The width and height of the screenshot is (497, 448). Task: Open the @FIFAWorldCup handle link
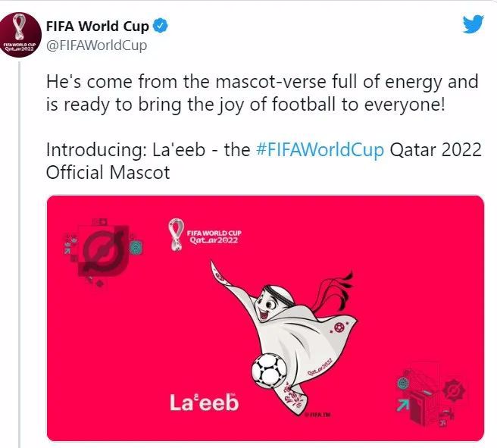pos(97,45)
